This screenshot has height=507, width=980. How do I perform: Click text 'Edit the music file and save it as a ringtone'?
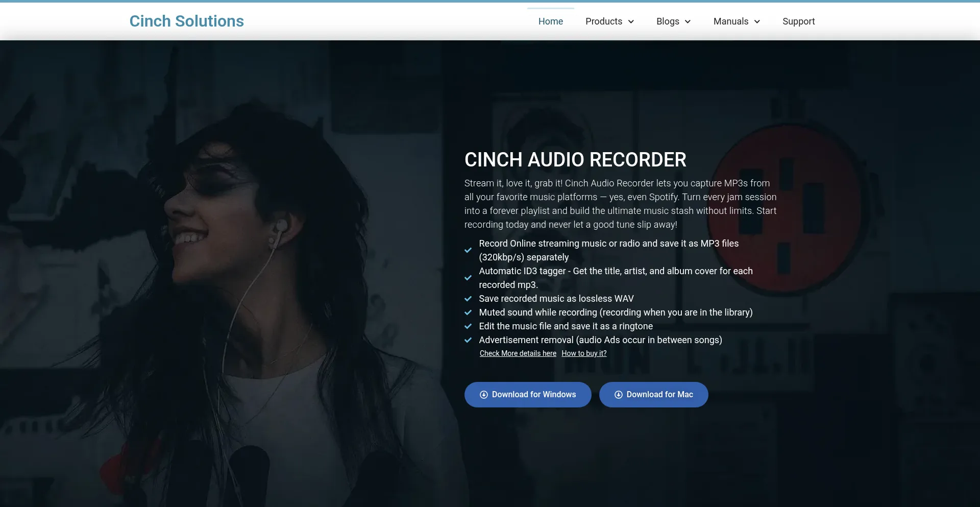tap(566, 326)
